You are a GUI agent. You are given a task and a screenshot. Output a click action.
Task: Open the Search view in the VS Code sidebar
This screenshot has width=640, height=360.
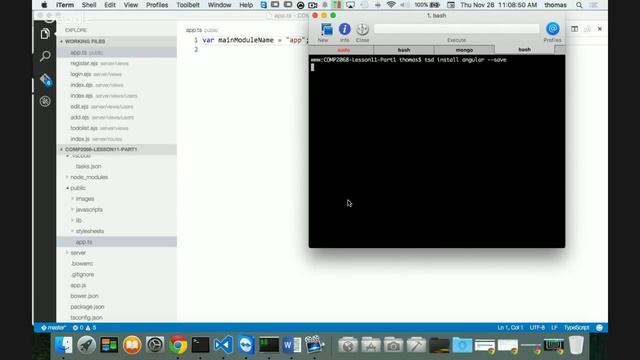click(45, 56)
